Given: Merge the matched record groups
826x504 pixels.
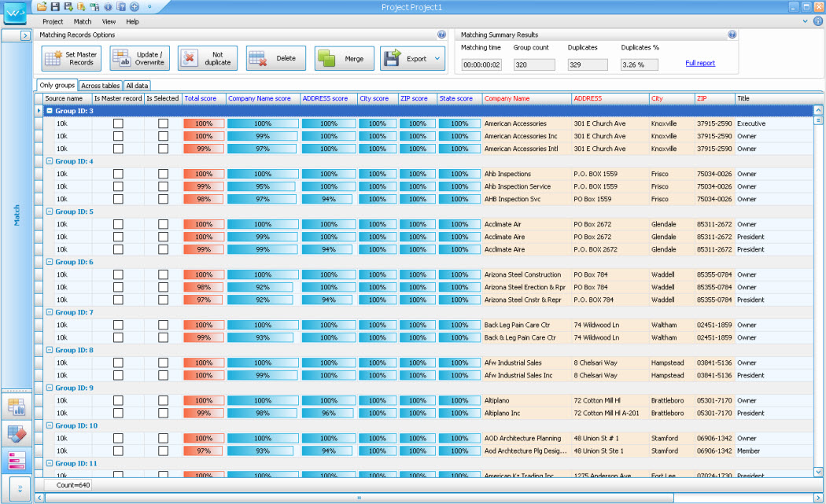Looking at the screenshot, I should [x=345, y=57].
